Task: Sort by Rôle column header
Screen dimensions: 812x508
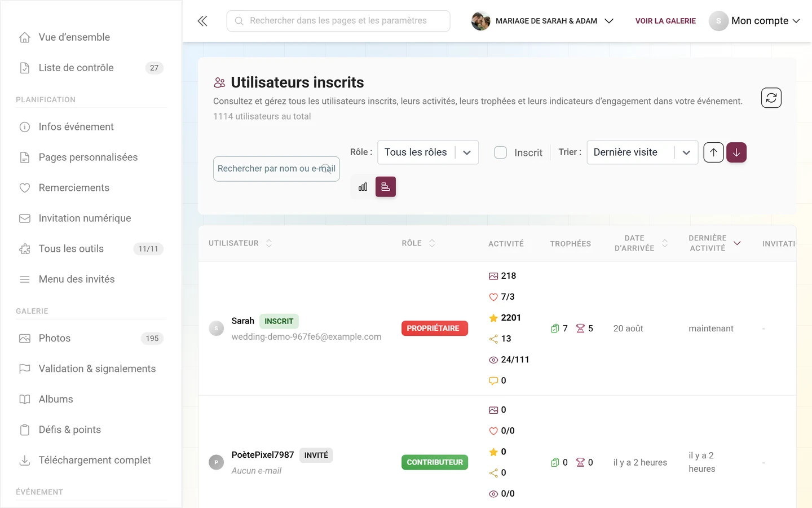Action: [x=418, y=243]
